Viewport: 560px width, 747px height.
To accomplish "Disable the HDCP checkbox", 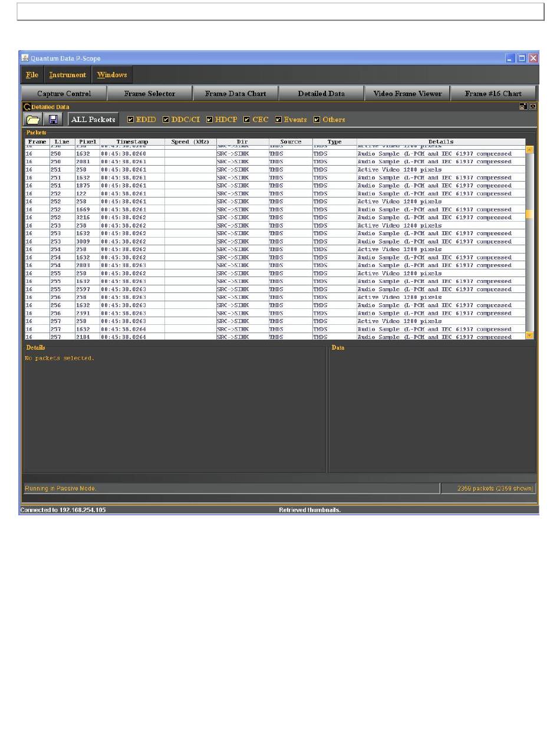I will pyautogui.click(x=209, y=120).
